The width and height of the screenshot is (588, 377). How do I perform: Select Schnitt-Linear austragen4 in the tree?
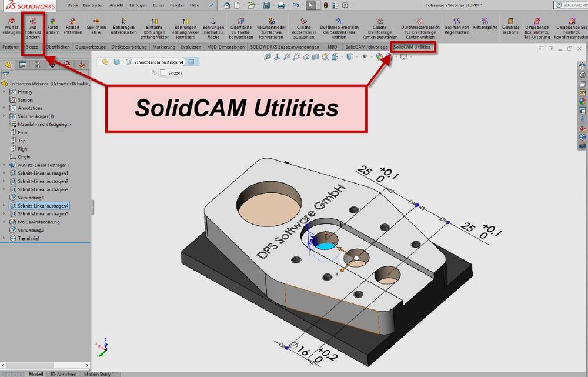44,206
